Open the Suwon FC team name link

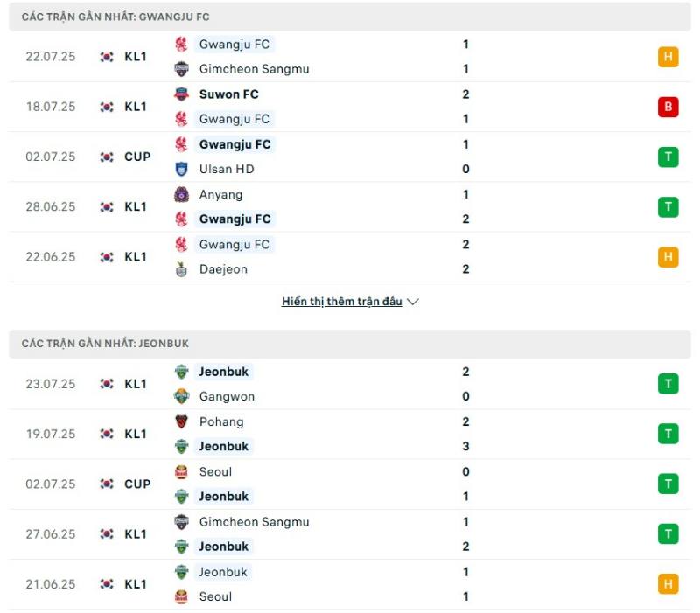[x=228, y=94]
